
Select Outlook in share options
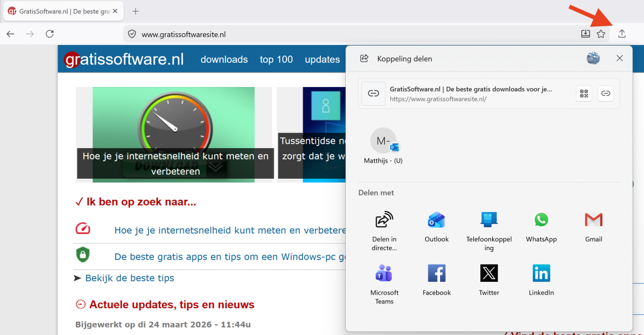point(436,220)
